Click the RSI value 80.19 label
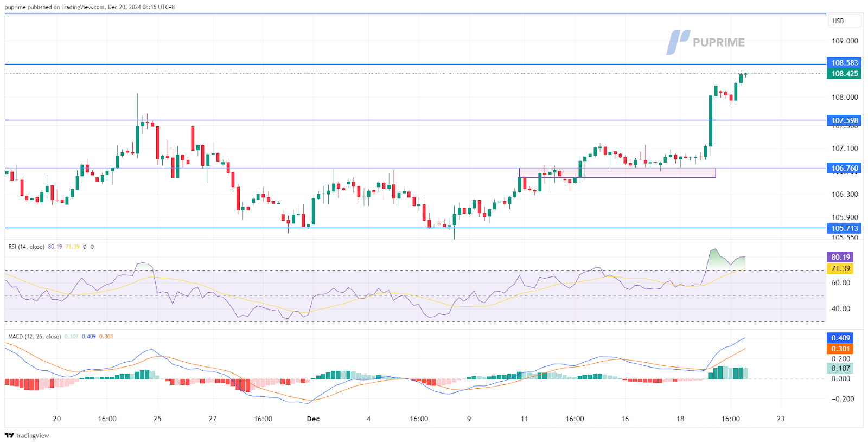This screenshot has width=868, height=444. click(x=840, y=257)
